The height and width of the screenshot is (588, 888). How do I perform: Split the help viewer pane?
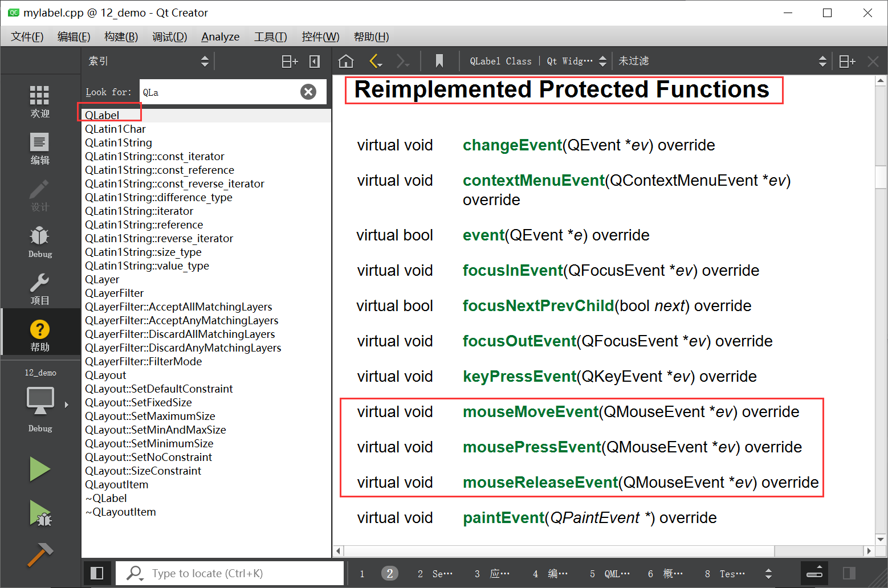tap(848, 62)
